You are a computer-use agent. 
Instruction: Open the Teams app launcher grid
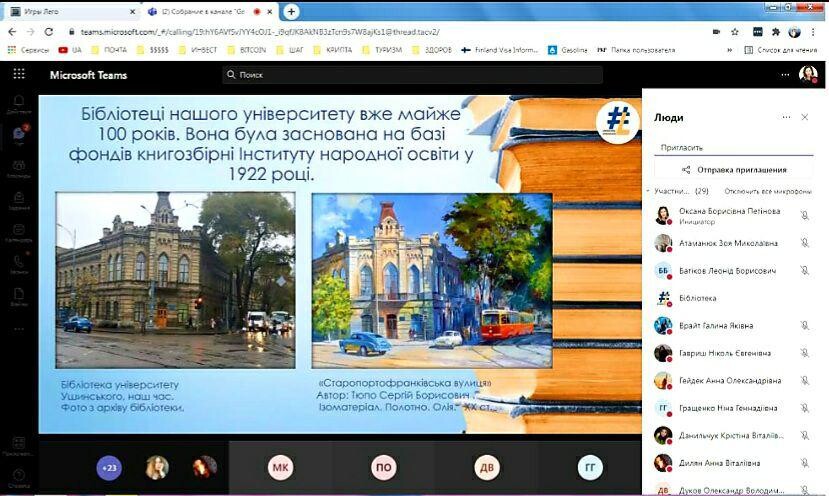19,74
